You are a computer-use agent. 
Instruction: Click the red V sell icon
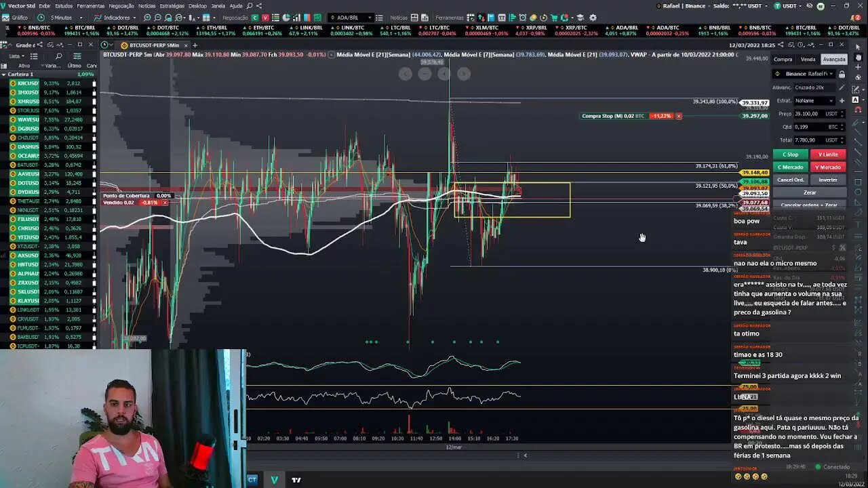[265, 18]
